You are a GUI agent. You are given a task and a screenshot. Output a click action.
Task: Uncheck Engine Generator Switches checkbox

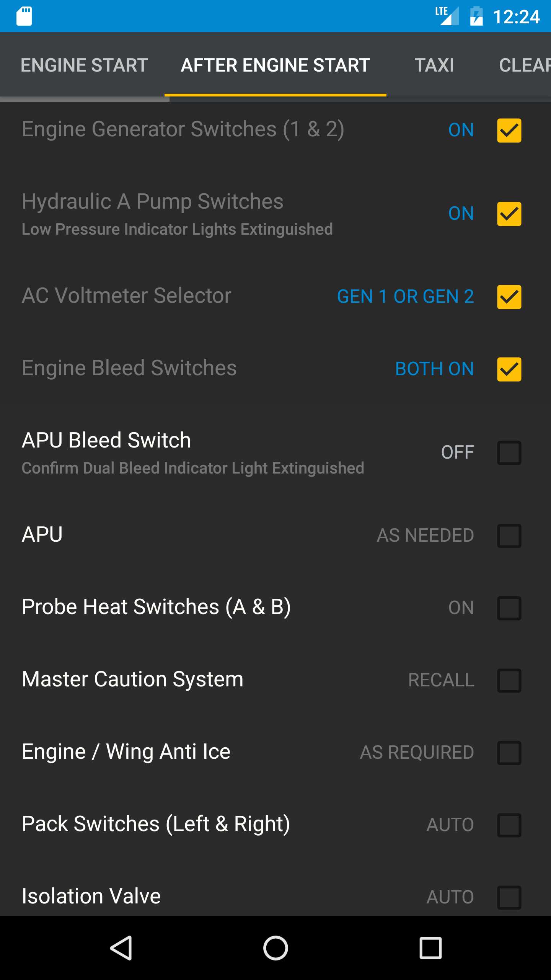pyautogui.click(x=509, y=130)
